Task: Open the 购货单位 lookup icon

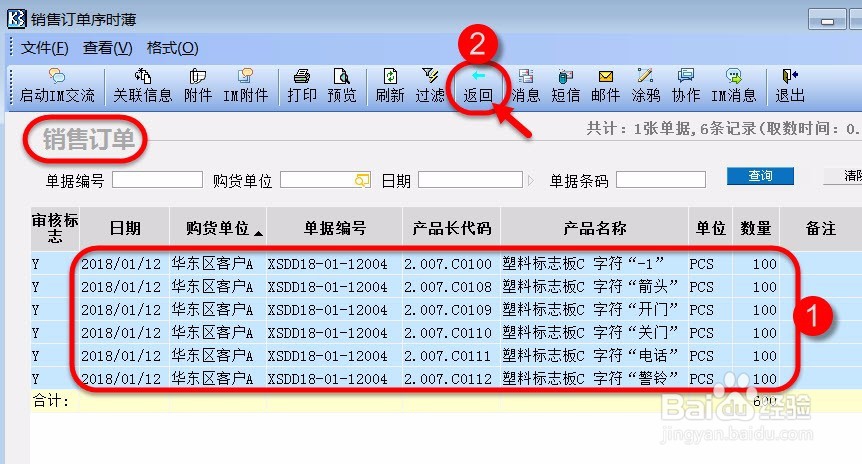Action: [x=362, y=180]
